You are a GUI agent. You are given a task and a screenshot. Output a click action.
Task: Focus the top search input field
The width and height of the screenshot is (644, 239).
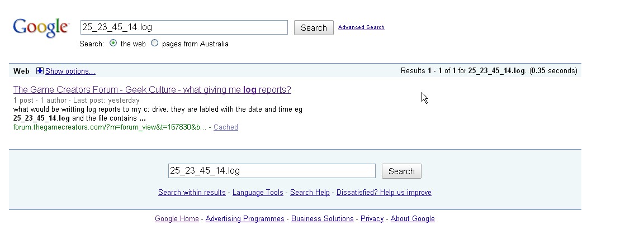pos(184,27)
